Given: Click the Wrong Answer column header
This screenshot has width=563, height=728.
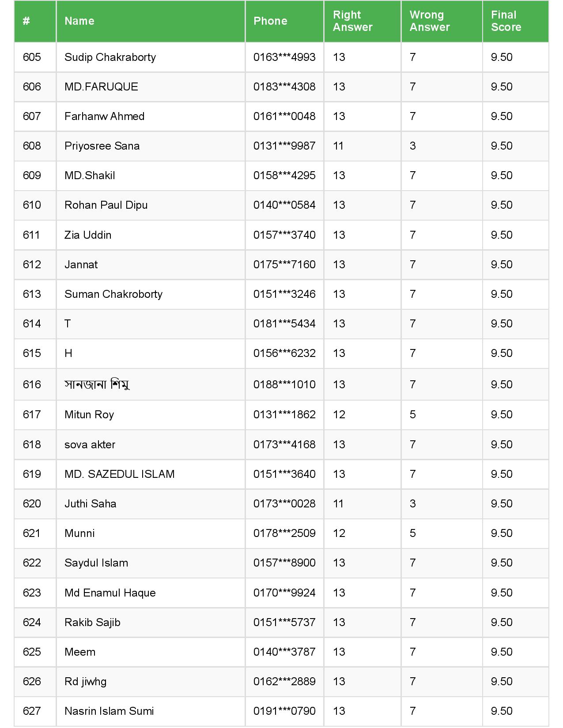Looking at the screenshot, I should [x=429, y=21].
